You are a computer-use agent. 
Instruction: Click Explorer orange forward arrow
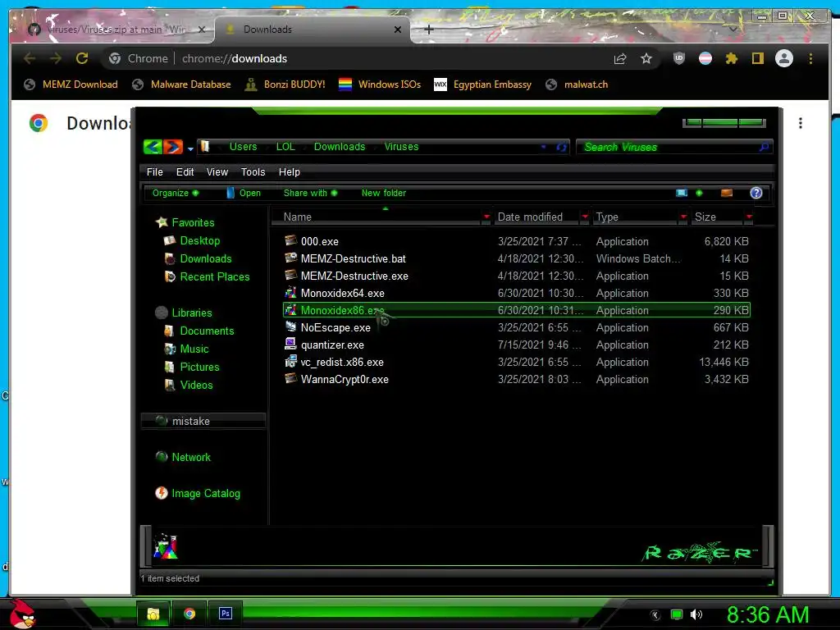pyautogui.click(x=172, y=146)
